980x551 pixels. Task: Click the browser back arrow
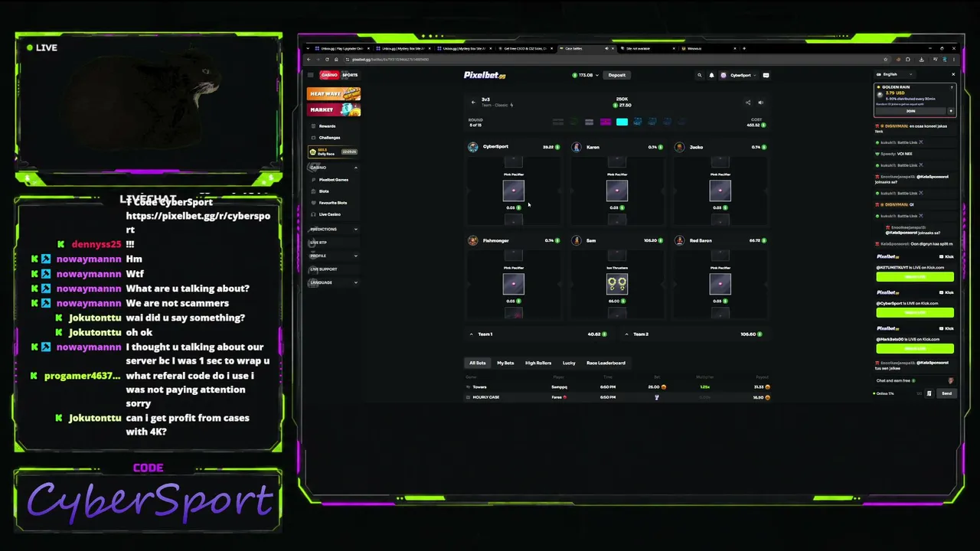click(x=309, y=59)
